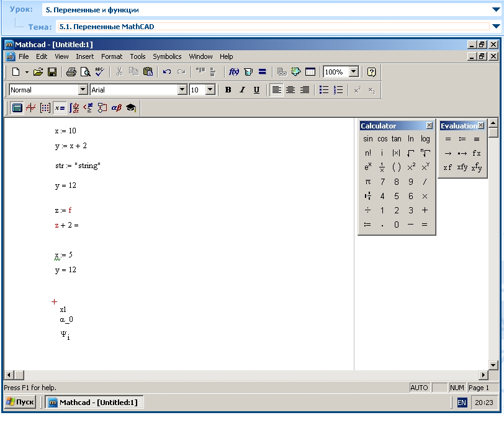This screenshot has height=423, width=504.
Task: Toggle Underline formatting
Action: click(256, 90)
